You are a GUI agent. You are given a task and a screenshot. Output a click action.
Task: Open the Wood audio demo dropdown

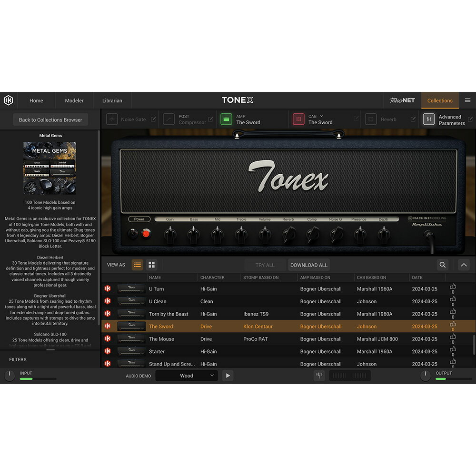coord(187,376)
